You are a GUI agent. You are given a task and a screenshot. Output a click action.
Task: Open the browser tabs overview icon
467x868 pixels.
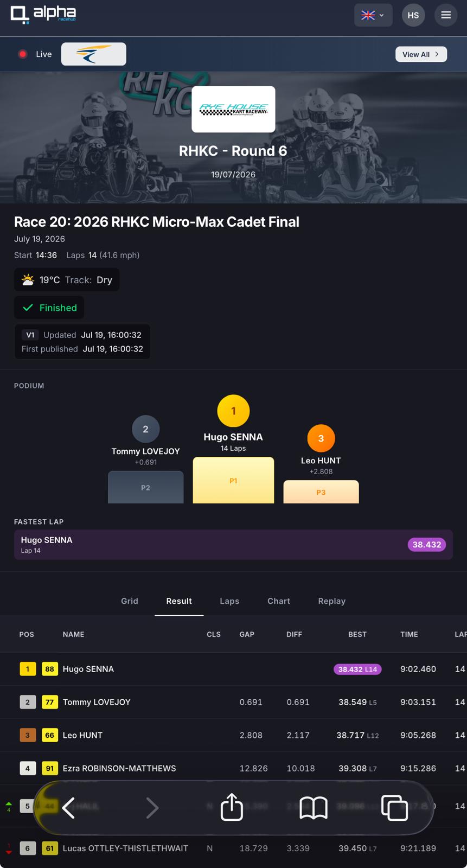(x=394, y=808)
